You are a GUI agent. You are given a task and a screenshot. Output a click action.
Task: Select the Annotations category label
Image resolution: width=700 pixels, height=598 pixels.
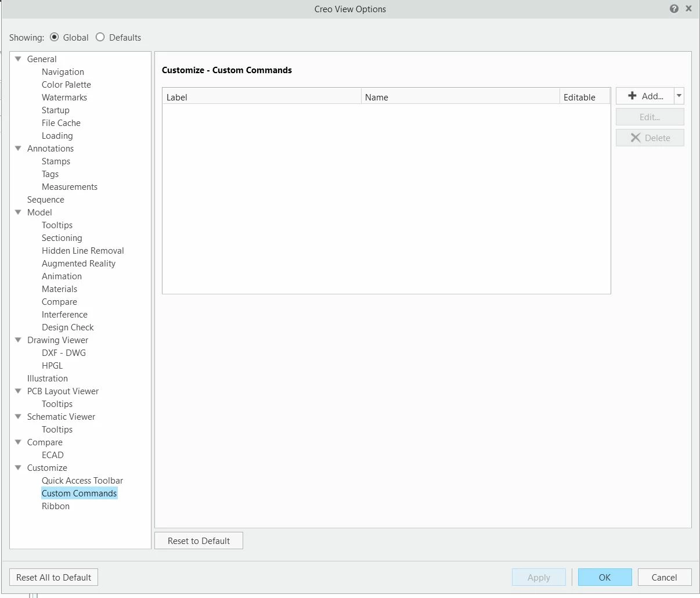click(50, 148)
